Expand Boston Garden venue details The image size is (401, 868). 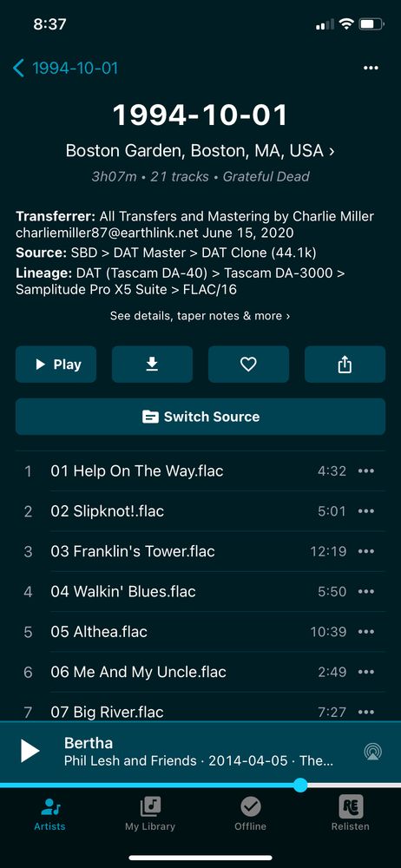click(x=200, y=150)
